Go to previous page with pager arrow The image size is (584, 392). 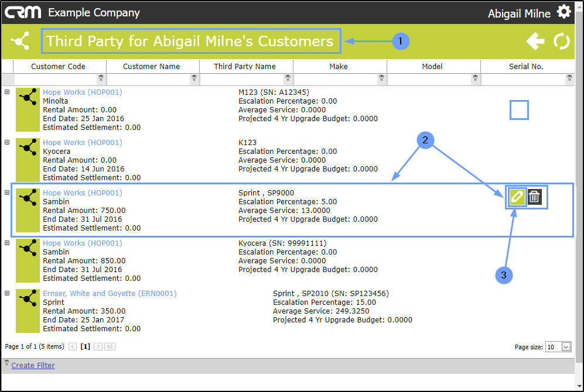click(x=73, y=346)
